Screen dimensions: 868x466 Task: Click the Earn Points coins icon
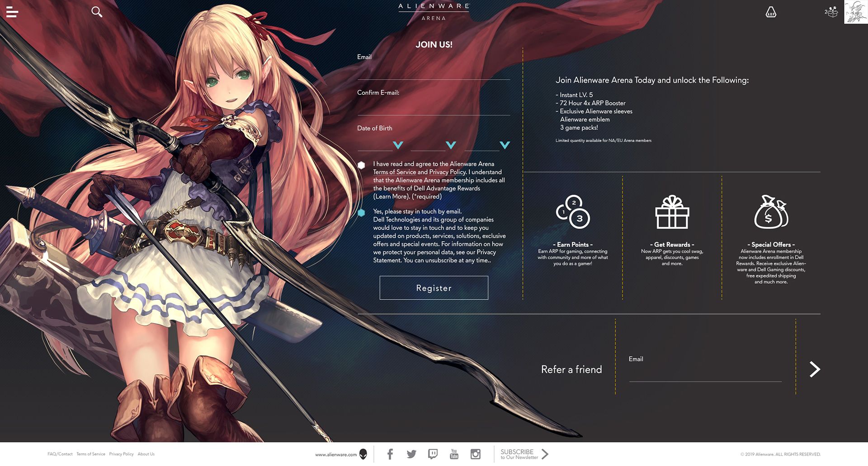[x=573, y=212]
